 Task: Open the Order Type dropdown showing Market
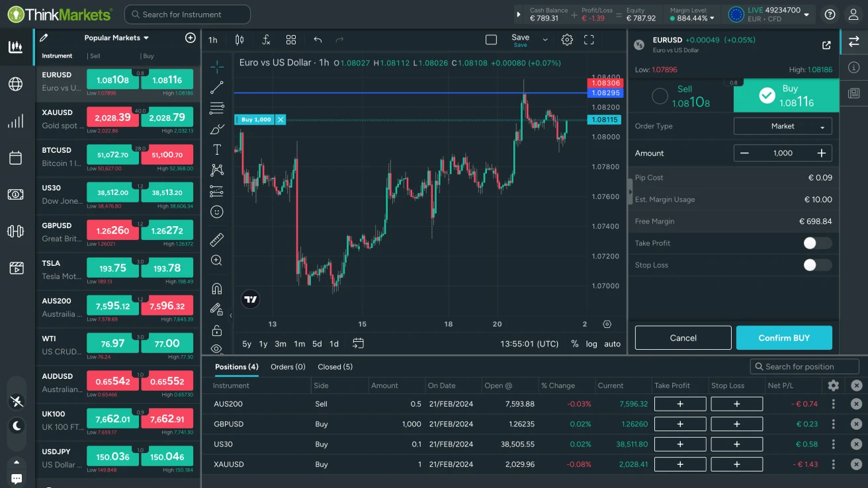[783, 126]
